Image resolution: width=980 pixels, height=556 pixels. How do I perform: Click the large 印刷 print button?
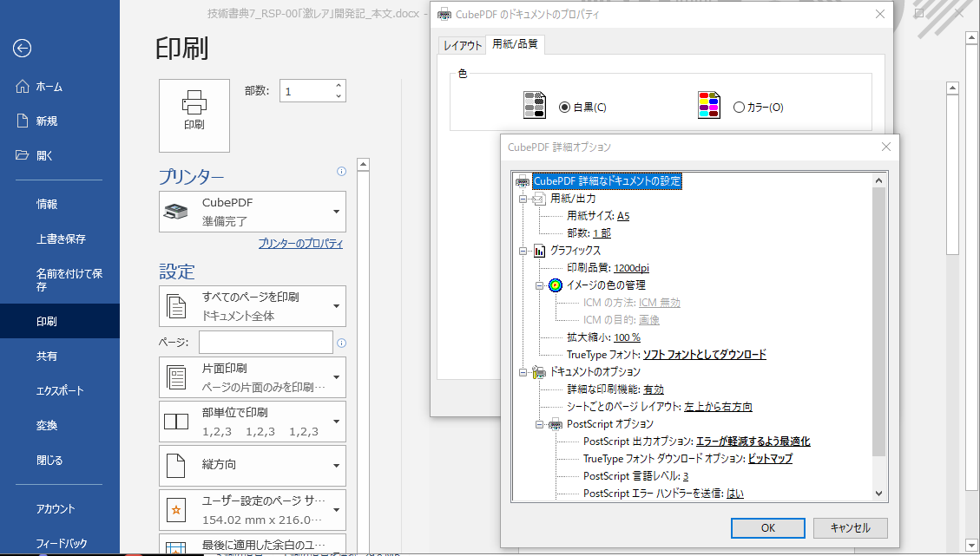click(194, 115)
